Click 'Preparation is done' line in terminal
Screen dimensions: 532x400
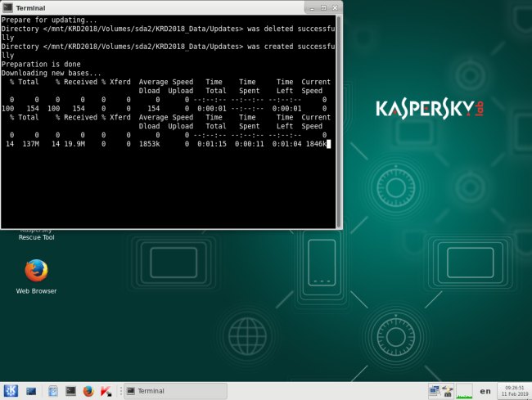41,64
